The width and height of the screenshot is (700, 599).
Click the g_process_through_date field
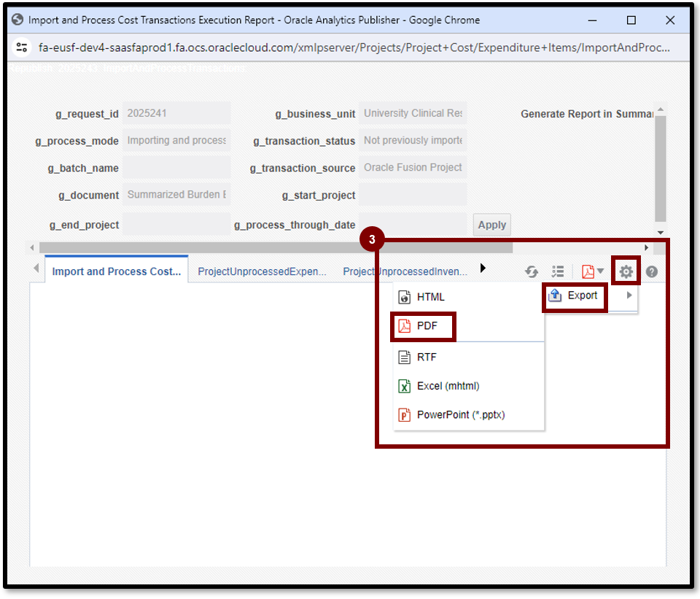point(413,224)
